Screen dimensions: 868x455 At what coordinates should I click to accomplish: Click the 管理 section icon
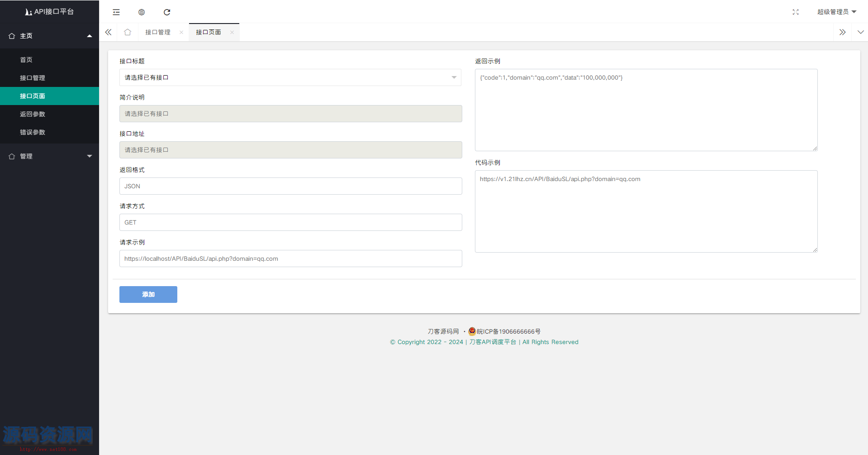(x=12, y=156)
